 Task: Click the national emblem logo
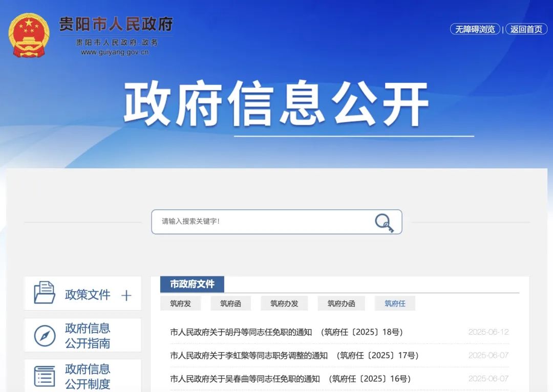[29, 35]
